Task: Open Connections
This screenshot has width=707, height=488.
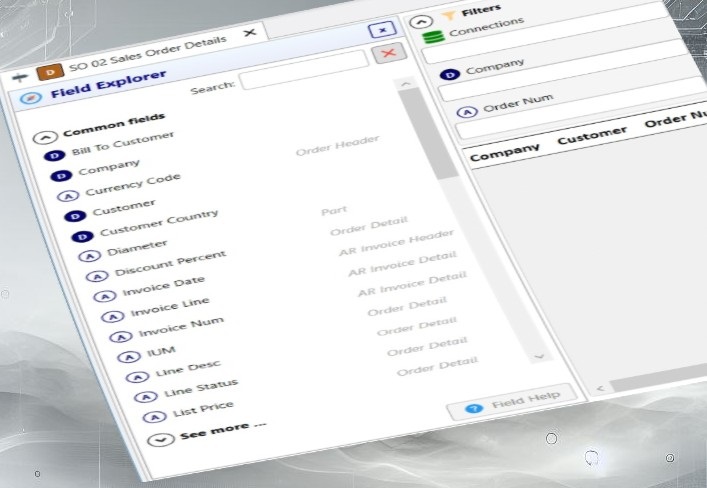Action: pos(487,27)
